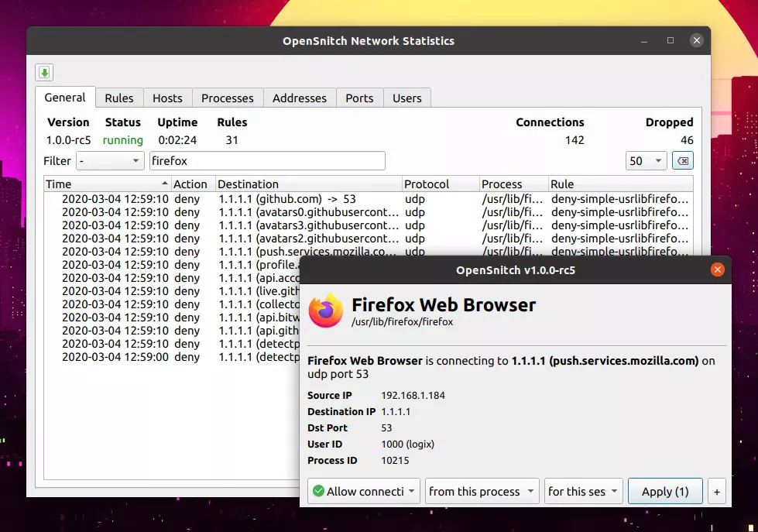Image resolution: width=758 pixels, height=532 pixels.
Task: Click the Process ID value 10215
Action: click(395, 461)
